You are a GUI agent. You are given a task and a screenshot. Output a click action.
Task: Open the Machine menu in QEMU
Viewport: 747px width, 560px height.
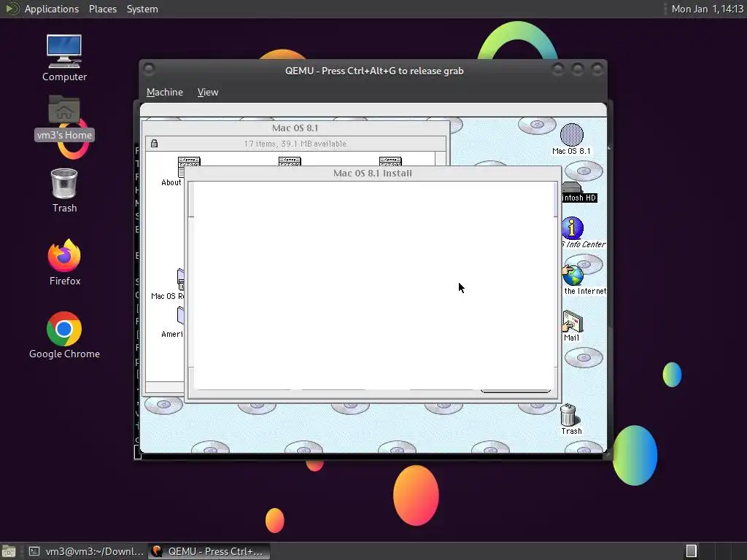[164, 92]
